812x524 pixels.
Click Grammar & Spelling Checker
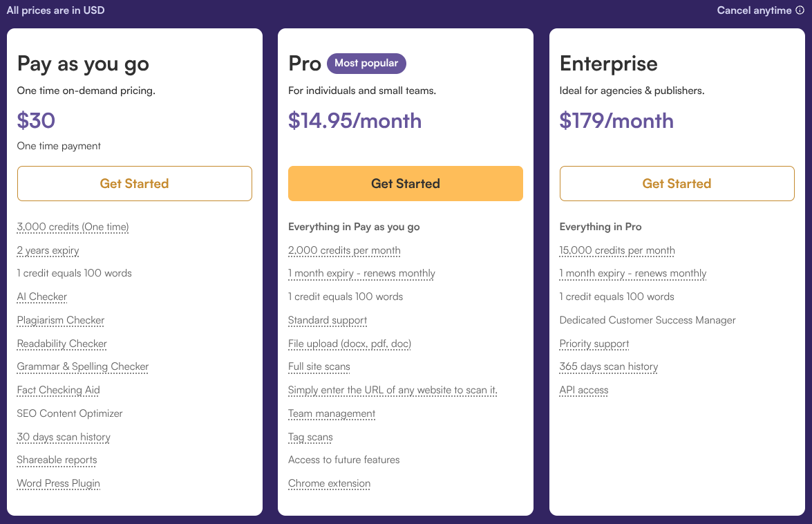pos(83,366)
